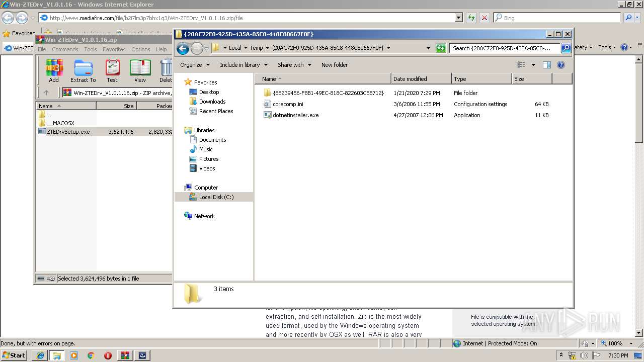Go forward in the Explorer window
644x362 pixels.
click(x=197, y=48)
